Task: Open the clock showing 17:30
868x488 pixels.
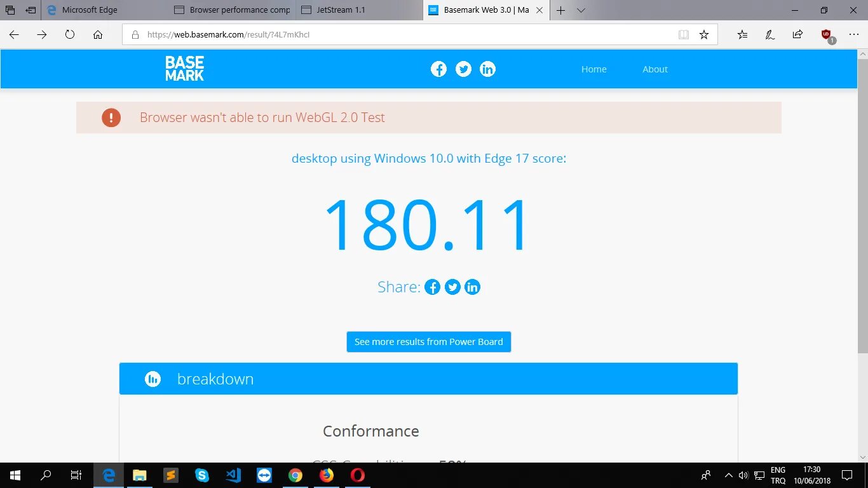Action: (812, 475)
